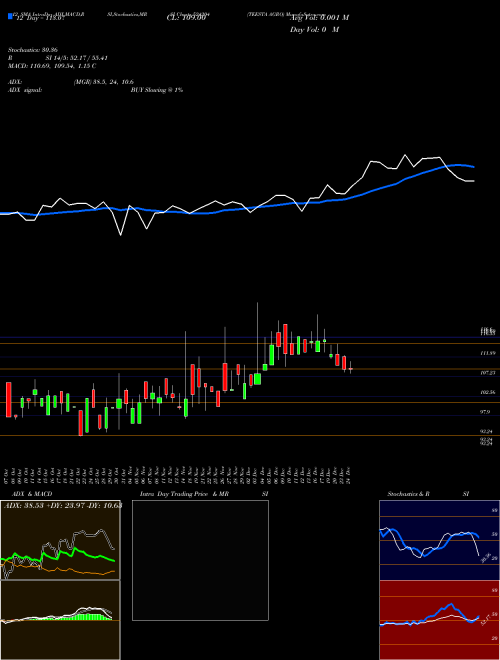Image resolution: width=500 pixels, height=660 pixels.
Task: Click the 'ADX signal:' label
Action: pyautogui.click(x=24, y=90)
